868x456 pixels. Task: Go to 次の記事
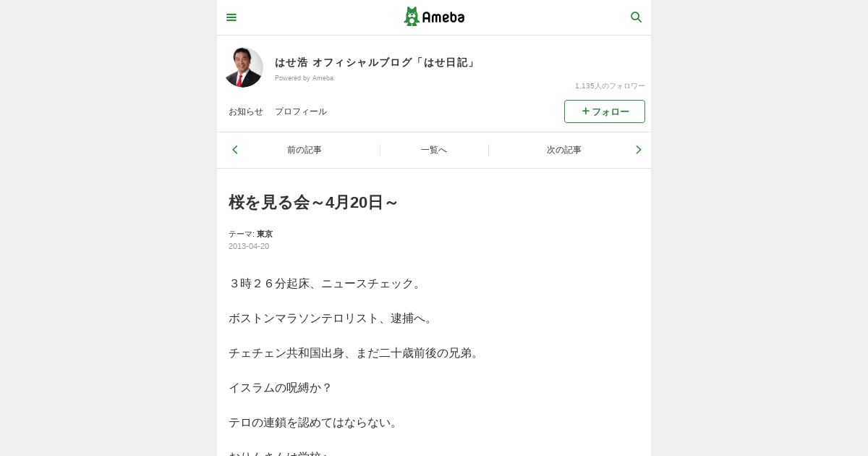click(564, 150)
